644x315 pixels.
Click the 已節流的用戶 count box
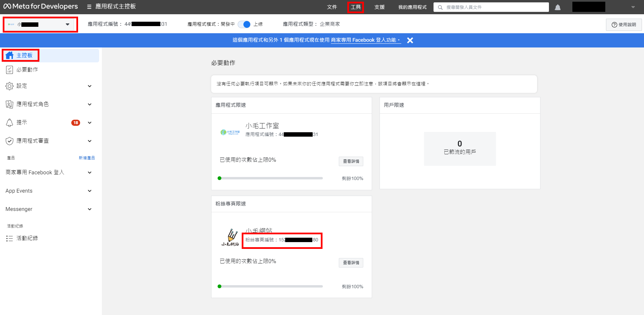pyautogui.click(x=460, y=149)
